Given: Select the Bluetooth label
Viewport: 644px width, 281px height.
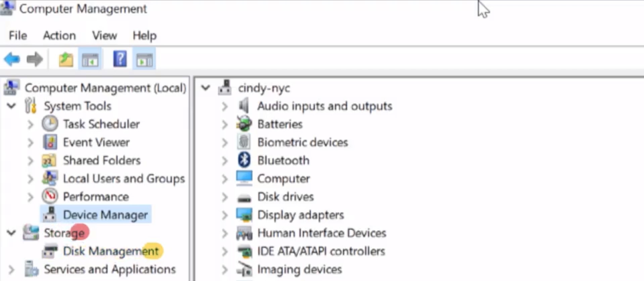Looking at the screenshot, I should [x=283, y=160].
